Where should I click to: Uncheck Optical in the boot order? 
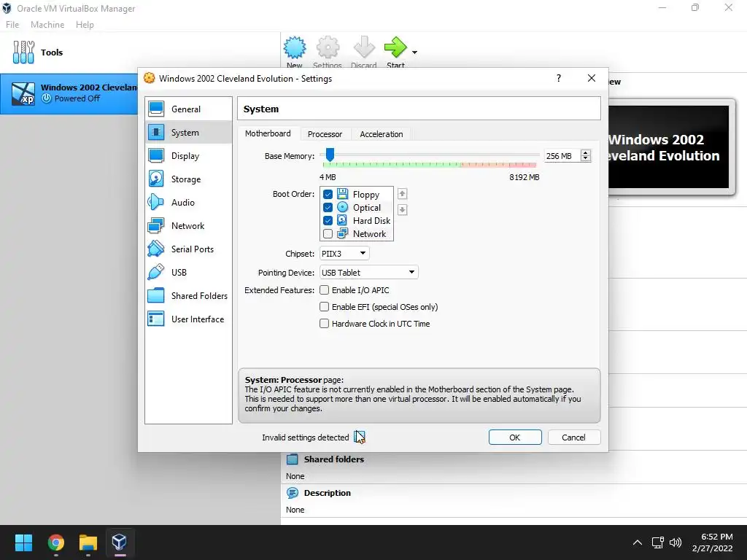pyautogui.click(x=328, y=208)
